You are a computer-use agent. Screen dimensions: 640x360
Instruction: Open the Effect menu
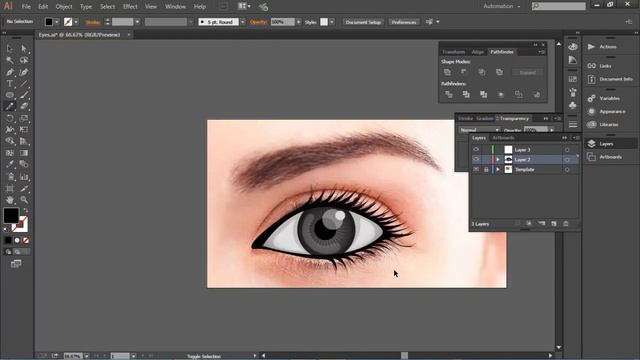point(130,7)
